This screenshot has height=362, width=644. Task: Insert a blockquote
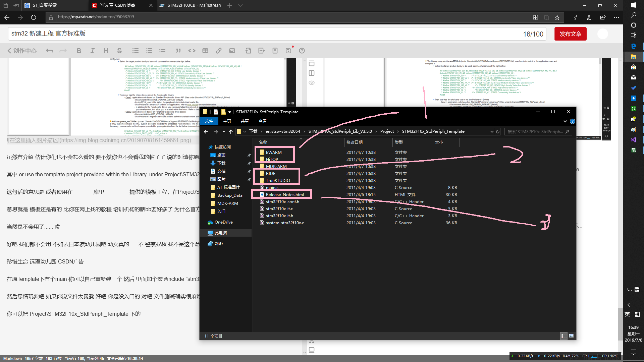(x=178, y=51)
